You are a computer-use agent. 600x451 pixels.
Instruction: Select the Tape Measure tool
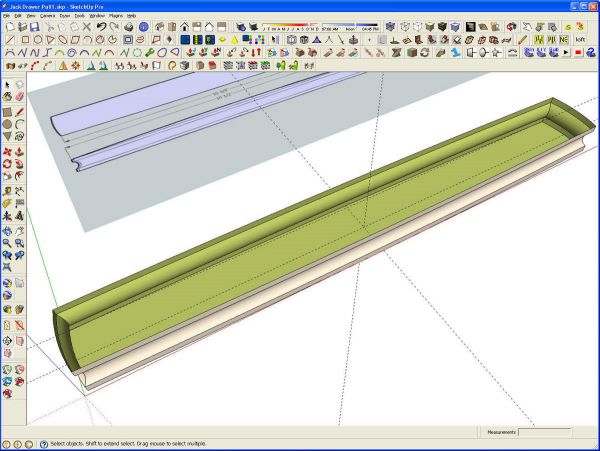tap(7, 191)
